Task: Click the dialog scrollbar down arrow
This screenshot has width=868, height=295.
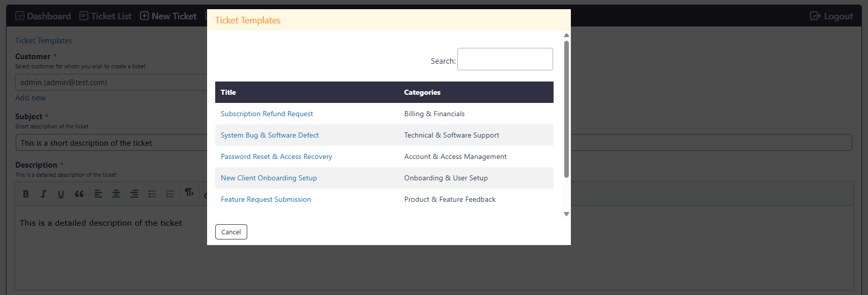Action: coord(566,214)
